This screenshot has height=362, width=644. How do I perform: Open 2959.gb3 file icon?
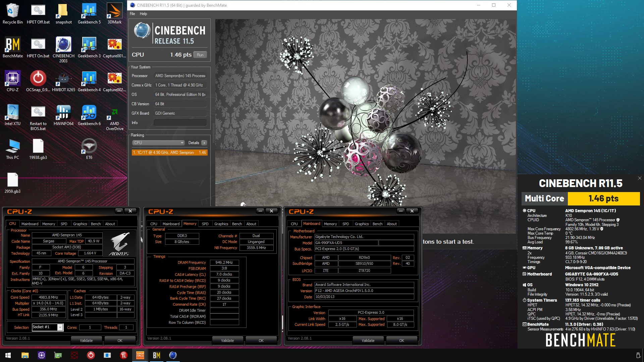[13, 183]
